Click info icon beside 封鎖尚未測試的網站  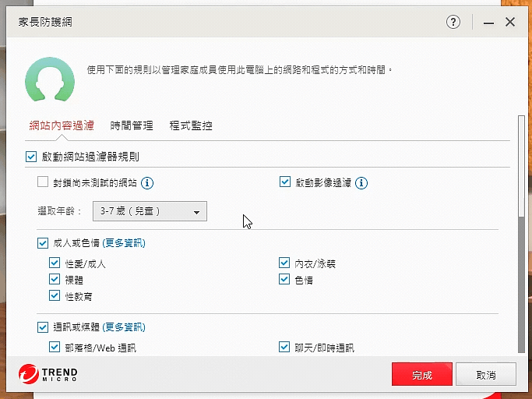point(147,183)
